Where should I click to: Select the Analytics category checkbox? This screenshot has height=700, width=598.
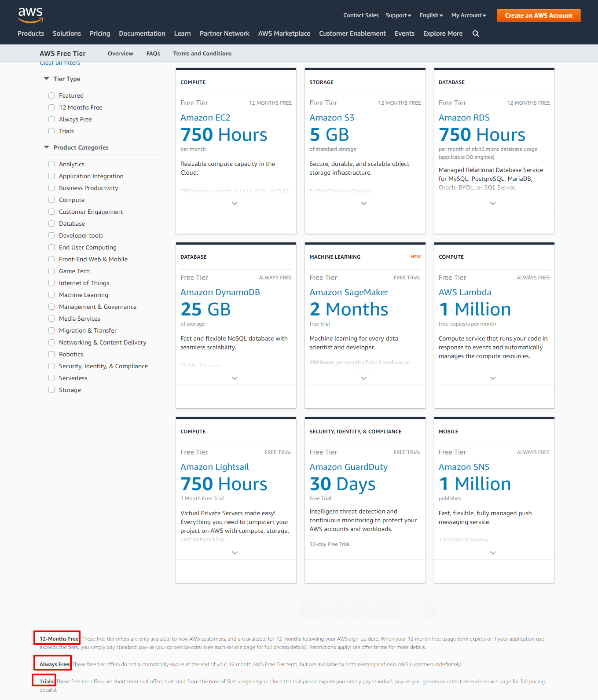(51, 164)
